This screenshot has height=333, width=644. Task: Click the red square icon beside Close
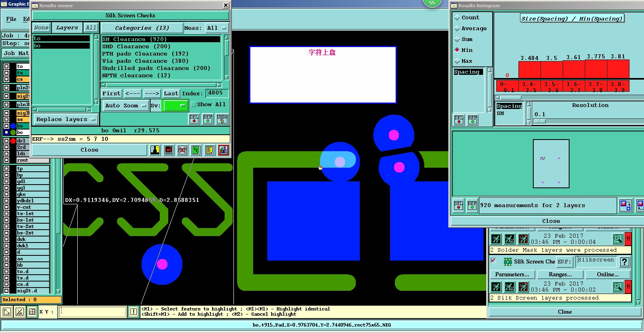(169, 150)
